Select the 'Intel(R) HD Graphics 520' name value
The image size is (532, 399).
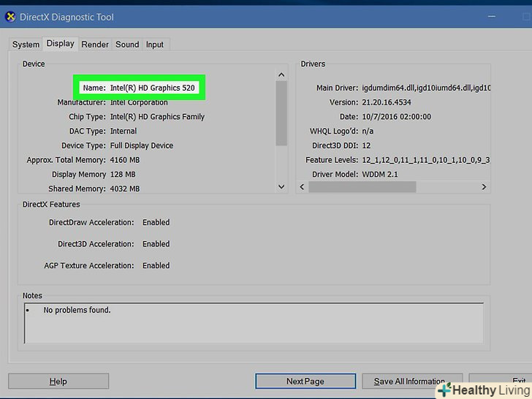(x=152, y=88)
